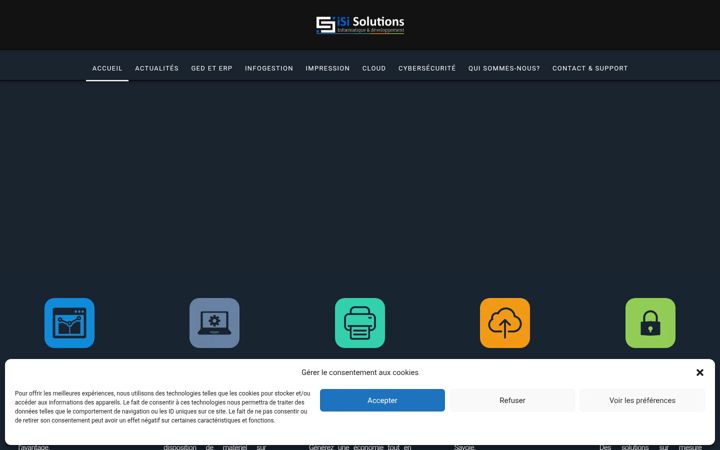Open the blue analytics dashboard icon
Image resolution: width=720 pixels, height=450 pixels.
[69, 323]
